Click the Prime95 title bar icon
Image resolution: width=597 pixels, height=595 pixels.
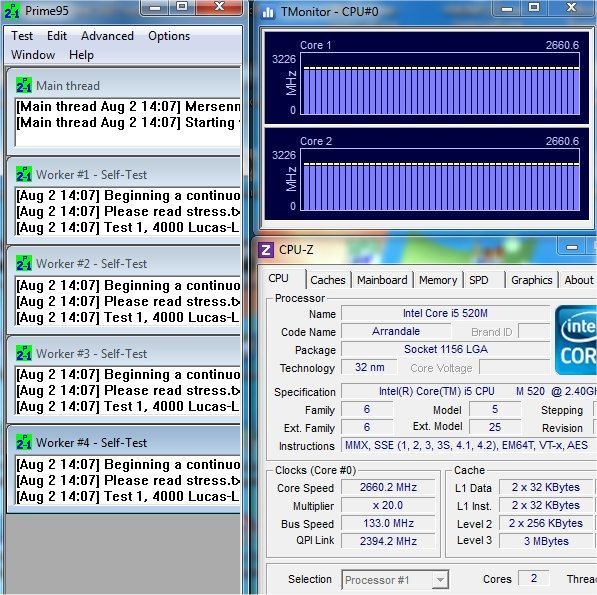[12, 11]
